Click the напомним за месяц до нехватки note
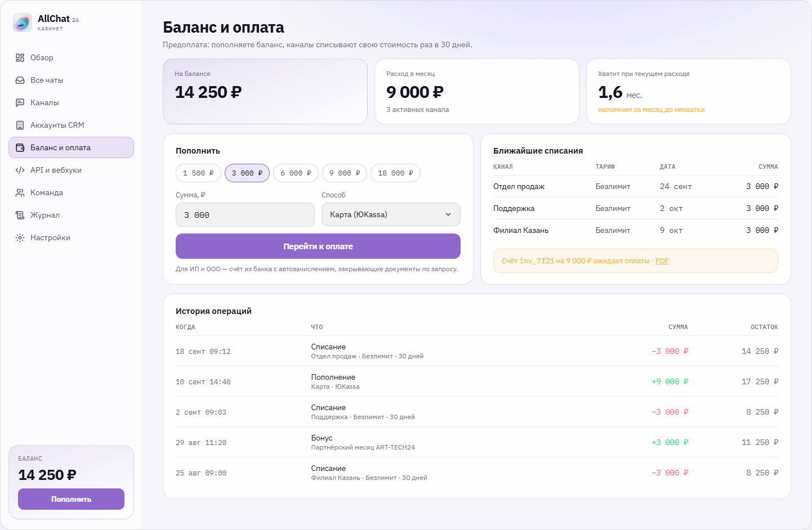Screen dimensions: 812x530 pyautogui.click(x=651, y=110)
